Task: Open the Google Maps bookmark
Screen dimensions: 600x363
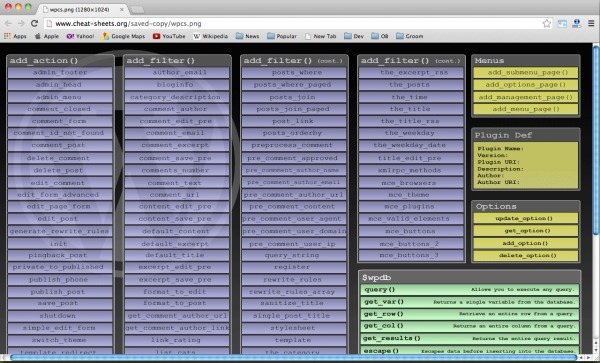Action: pyautogui.click(x=123, y=36)
